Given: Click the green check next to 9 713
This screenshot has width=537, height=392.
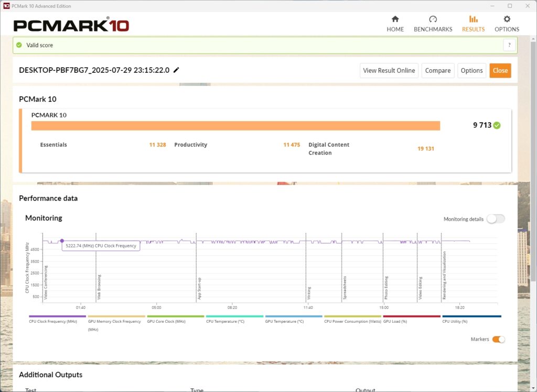Looking at the screenshot, I should click(497, 125).
